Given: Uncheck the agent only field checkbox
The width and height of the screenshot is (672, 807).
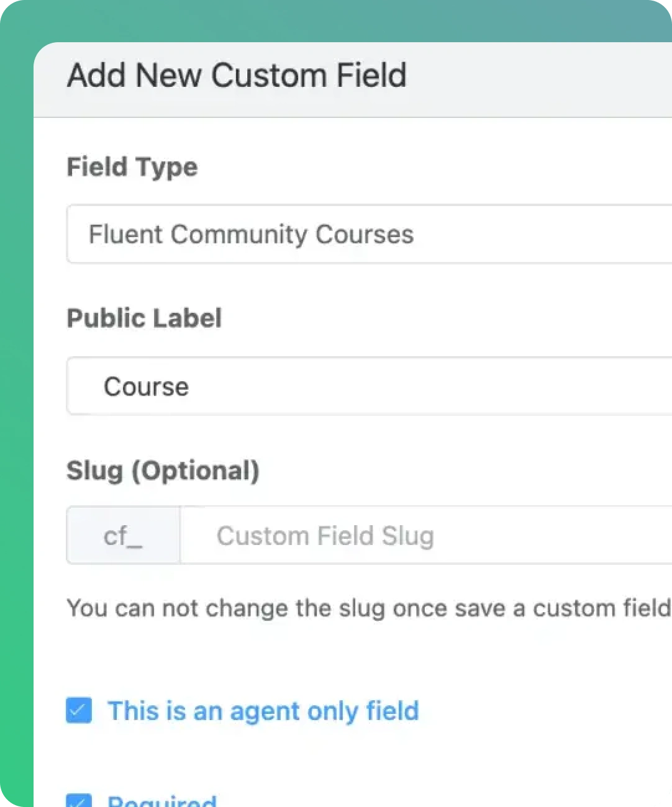Looking at the screenshot, I should (79, 710).
